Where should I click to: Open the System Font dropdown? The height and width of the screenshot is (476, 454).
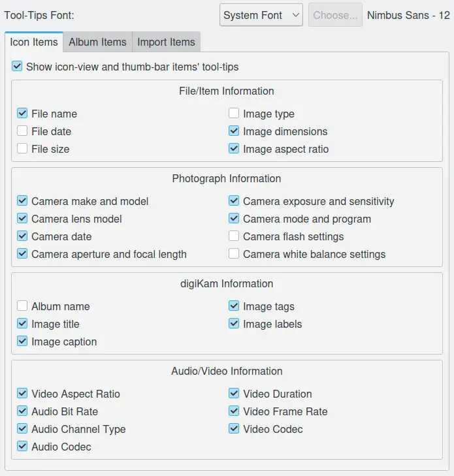pos(261,15)
